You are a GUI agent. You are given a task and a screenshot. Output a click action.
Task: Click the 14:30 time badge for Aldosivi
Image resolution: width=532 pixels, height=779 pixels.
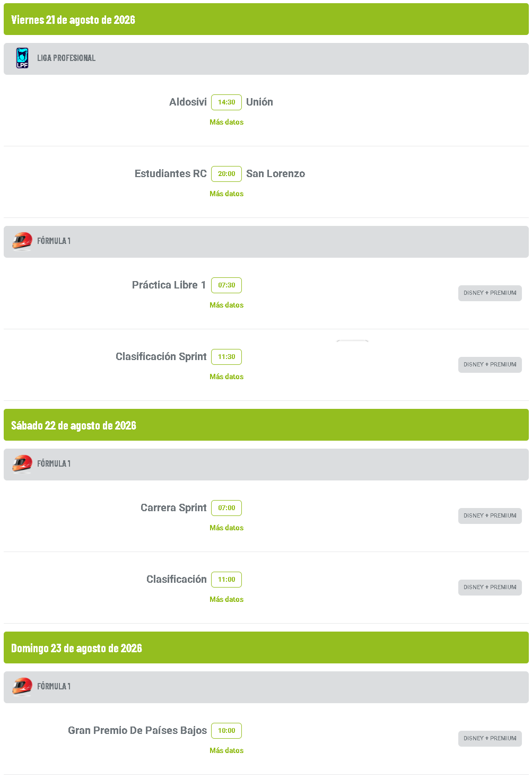pyautogui.click(x=226, y=102)
